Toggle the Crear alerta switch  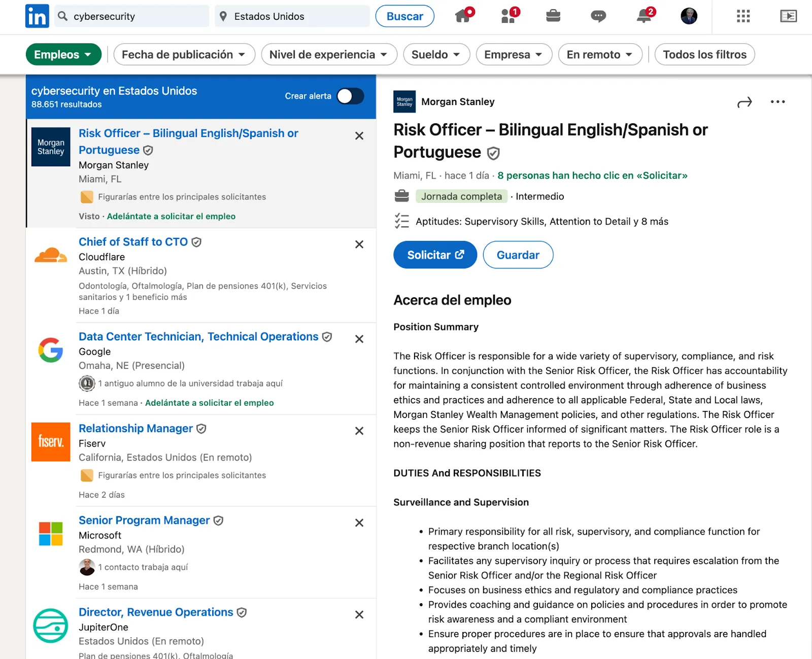coord(350,96)
